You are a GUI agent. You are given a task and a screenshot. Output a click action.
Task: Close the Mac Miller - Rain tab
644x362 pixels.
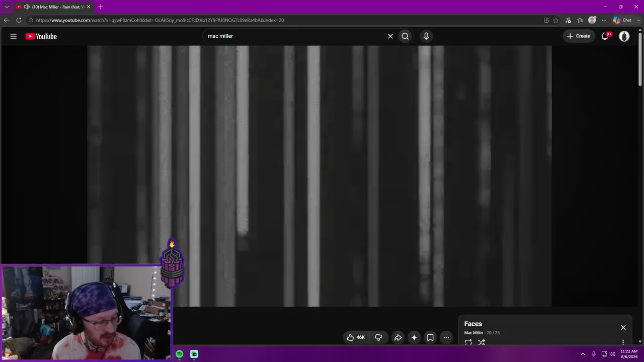(89, 7)
